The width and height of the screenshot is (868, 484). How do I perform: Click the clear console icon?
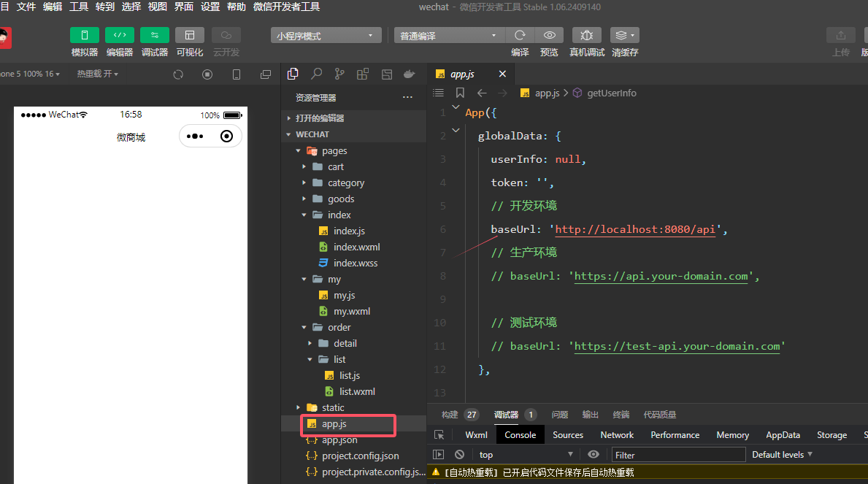pyautogui.click(x=459, y=455)
